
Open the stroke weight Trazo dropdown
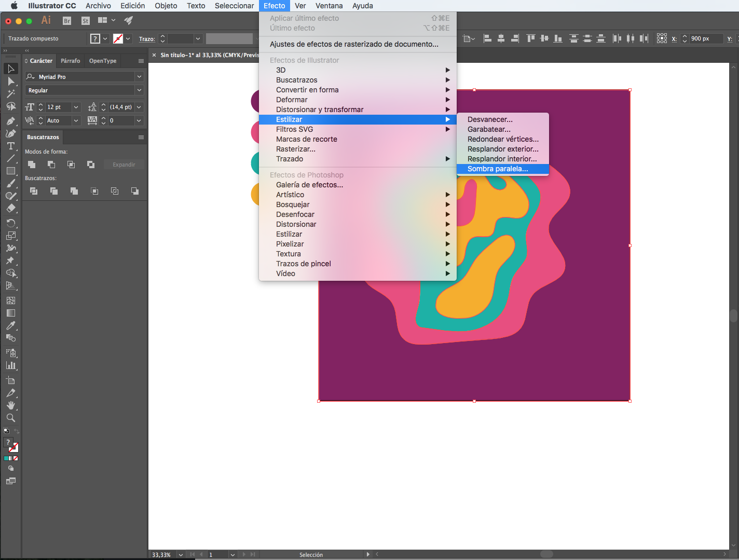pyautogui.click(x=198, y=39)
